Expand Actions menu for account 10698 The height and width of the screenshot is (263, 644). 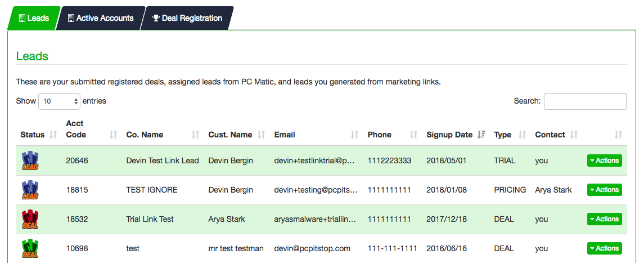click(x=604, y=248)
